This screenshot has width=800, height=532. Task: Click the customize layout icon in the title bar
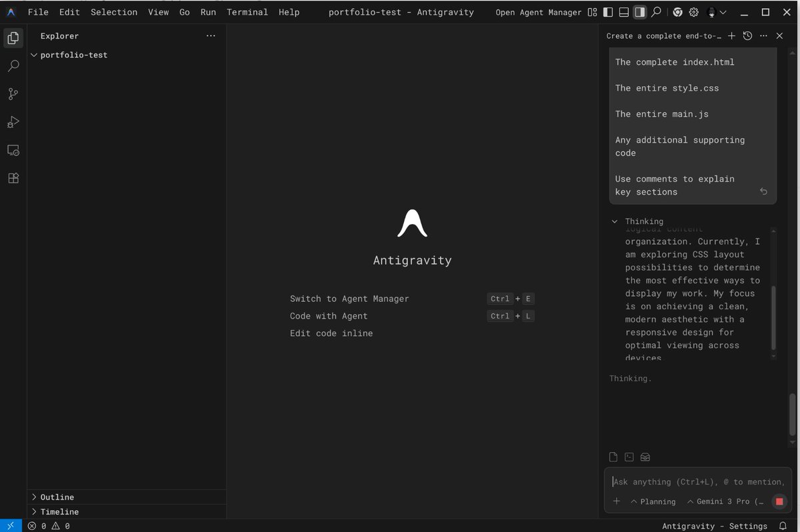[593, 12]
